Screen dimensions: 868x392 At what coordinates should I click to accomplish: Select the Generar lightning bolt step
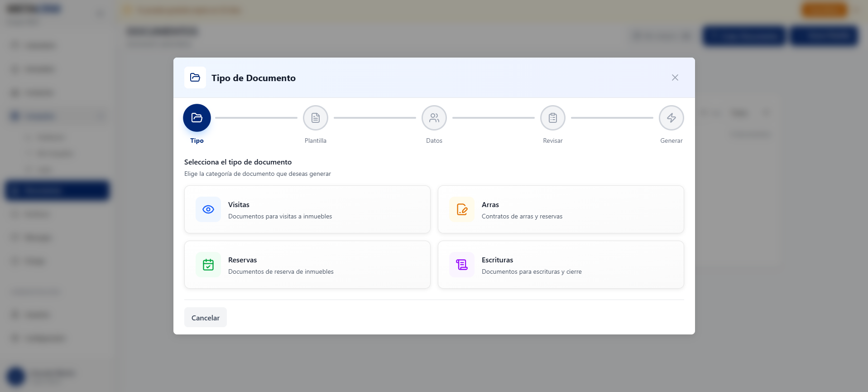671,118
